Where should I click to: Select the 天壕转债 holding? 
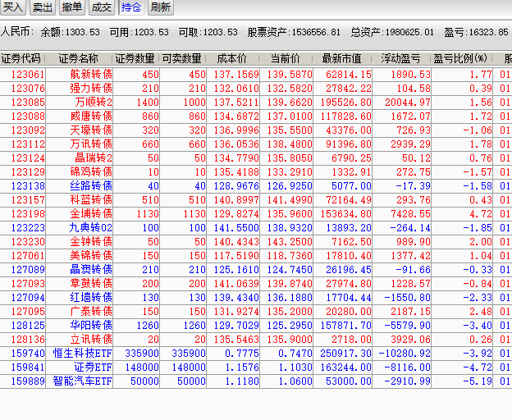pos(91,130)
